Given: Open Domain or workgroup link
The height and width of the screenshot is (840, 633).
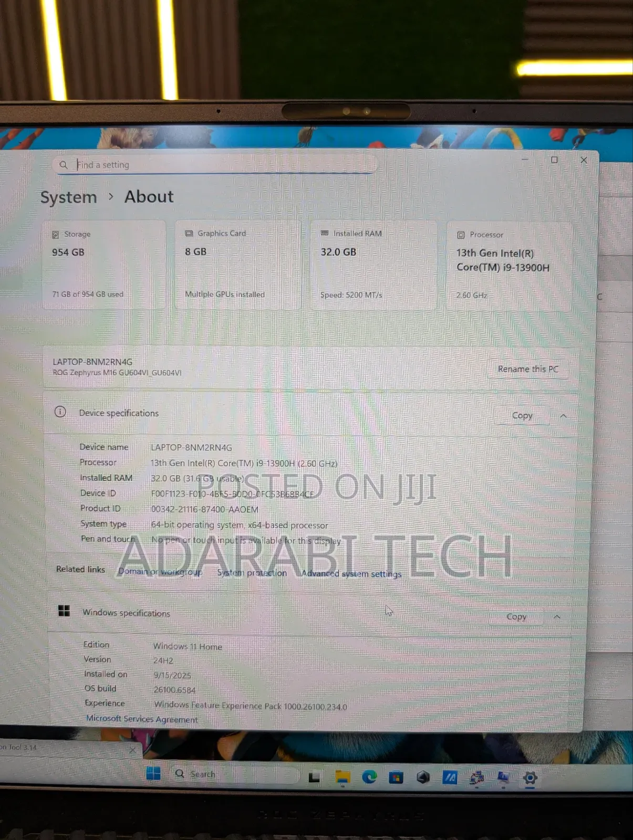Looking at the screenshot, I should click(160, 572).
